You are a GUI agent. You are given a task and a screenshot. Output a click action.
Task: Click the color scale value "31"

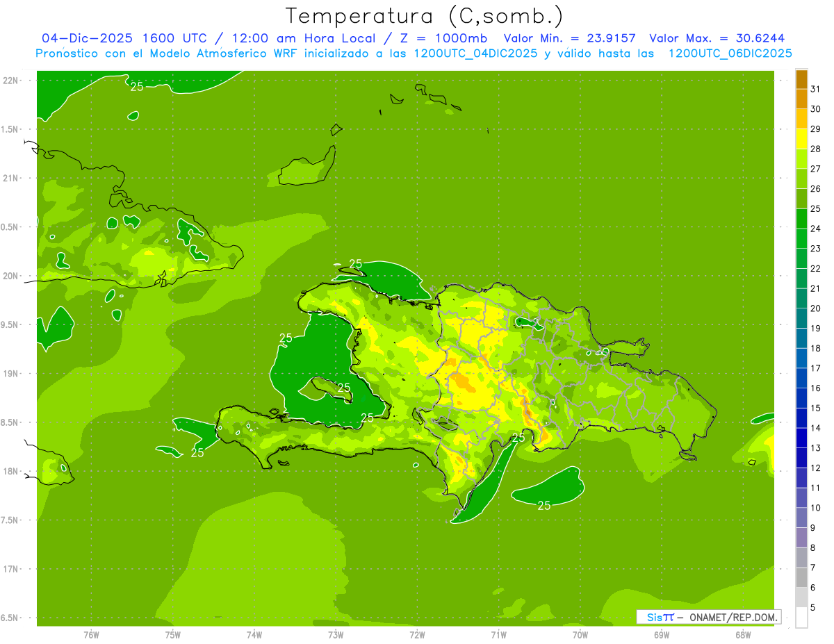click(x=816, y=89)
